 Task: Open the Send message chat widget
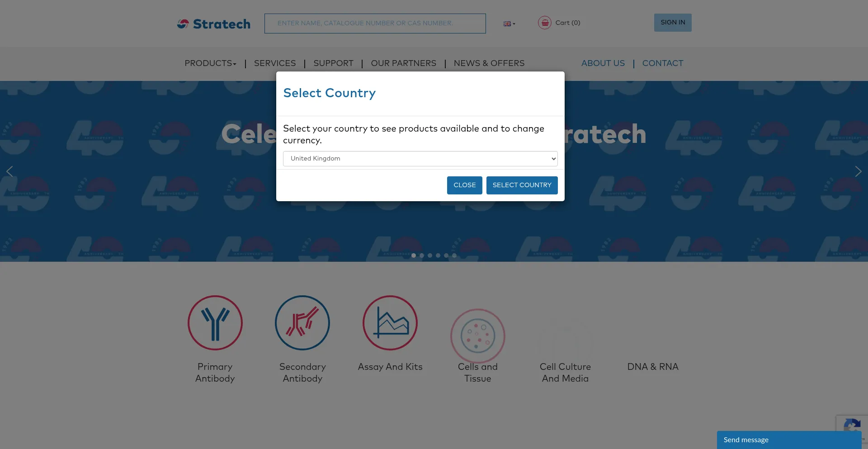coord(789,440)
